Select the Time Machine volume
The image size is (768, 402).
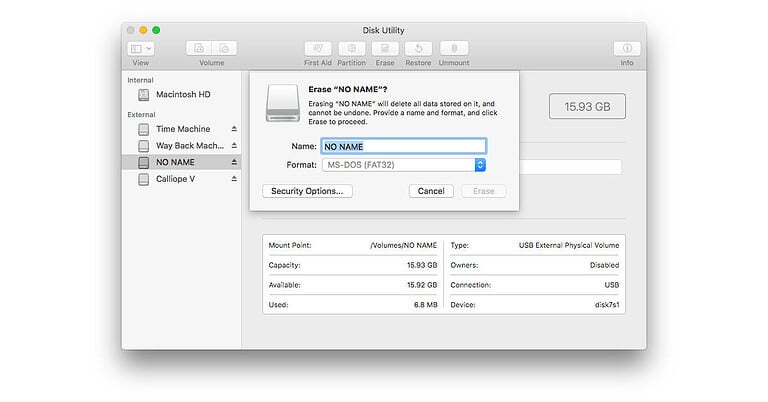click(181, 129)
